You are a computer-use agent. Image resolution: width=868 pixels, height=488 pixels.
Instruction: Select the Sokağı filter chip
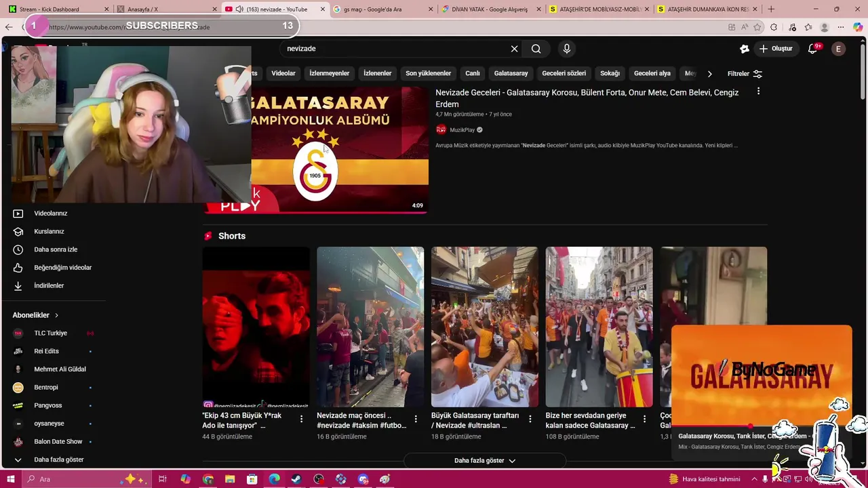point(610,73)
